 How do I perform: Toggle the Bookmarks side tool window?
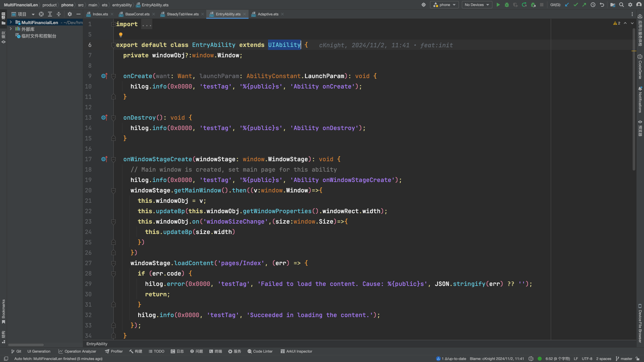[x=3, y=311]
